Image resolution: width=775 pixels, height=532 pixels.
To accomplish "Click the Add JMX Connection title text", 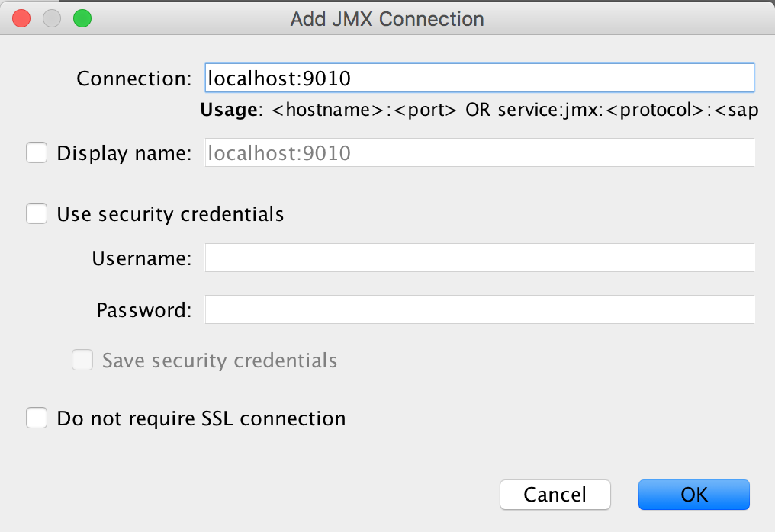I will 387,19.
